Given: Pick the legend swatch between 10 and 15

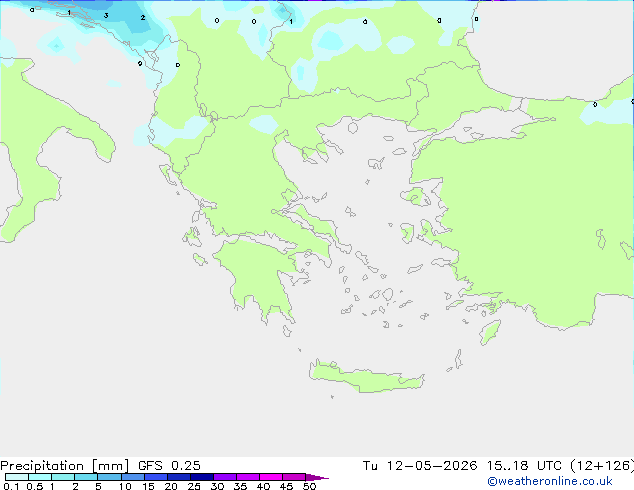Looking at the screenshot, I should click(132, 477).
